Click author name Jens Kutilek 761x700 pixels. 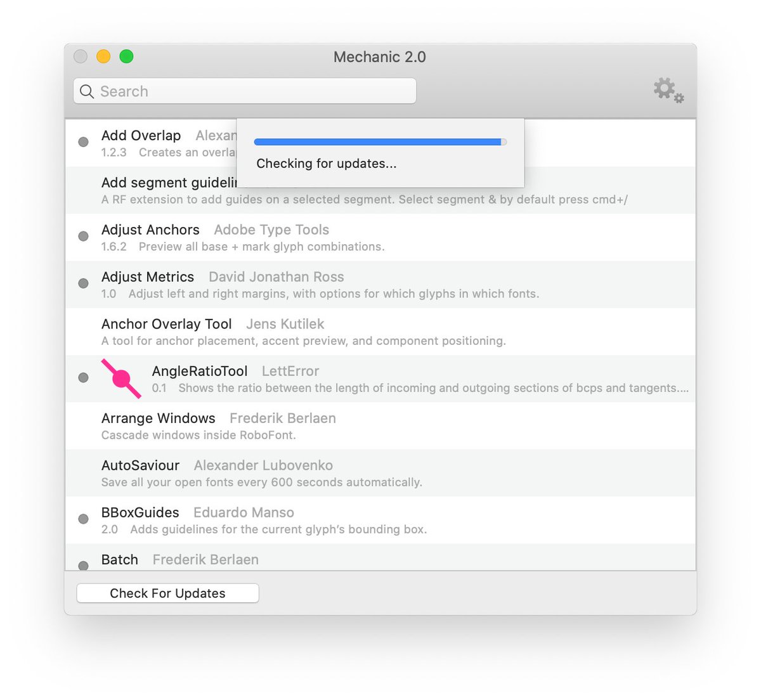[x=285, y=324]
